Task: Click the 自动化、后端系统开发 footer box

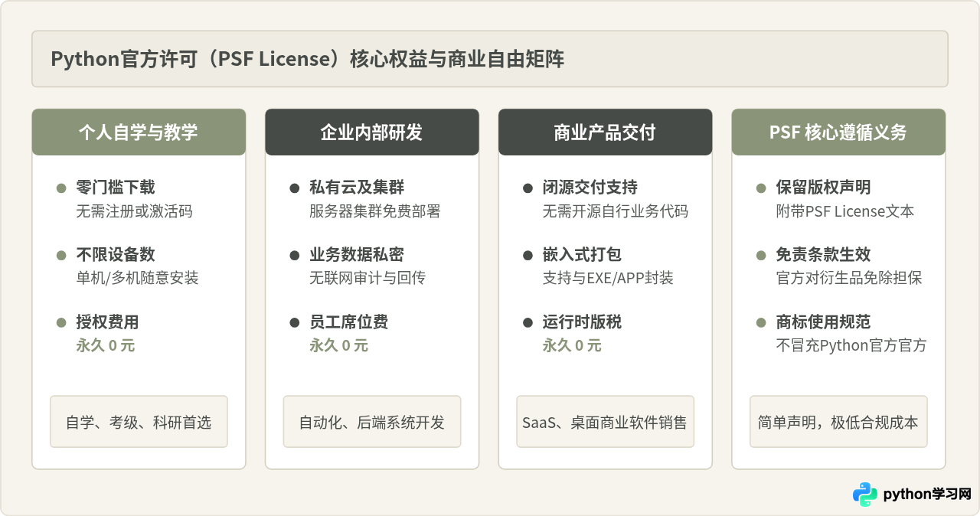Action: pos(372,422)
